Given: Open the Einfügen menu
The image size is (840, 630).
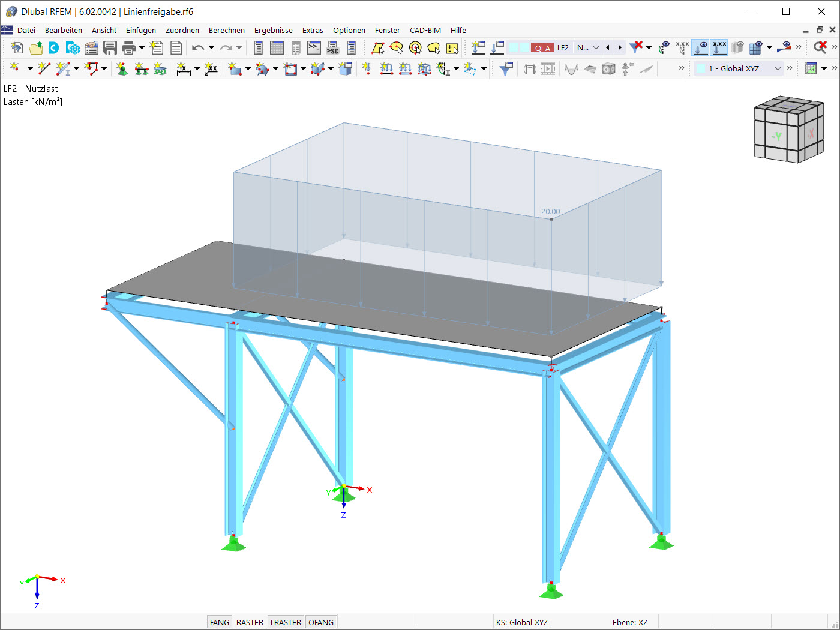Looking at the screenshot, I should (x=141, y=30).
